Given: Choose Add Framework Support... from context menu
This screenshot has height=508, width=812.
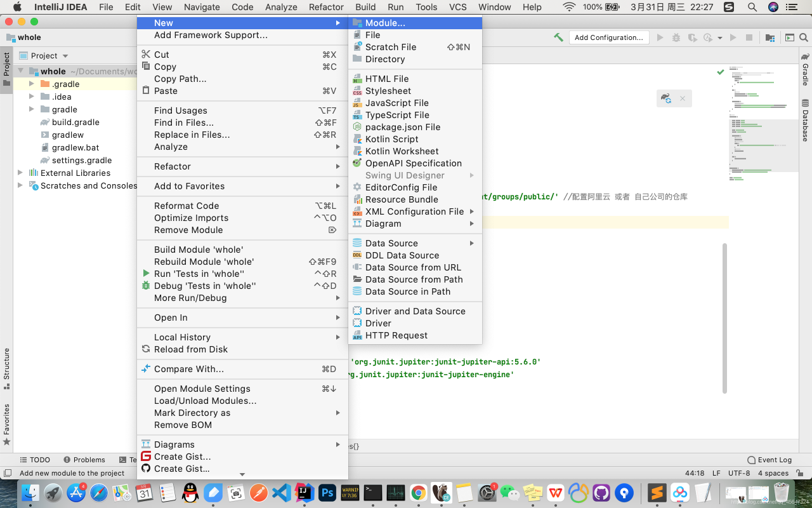Looking at the screenshot, I should [x=242, y=35].
